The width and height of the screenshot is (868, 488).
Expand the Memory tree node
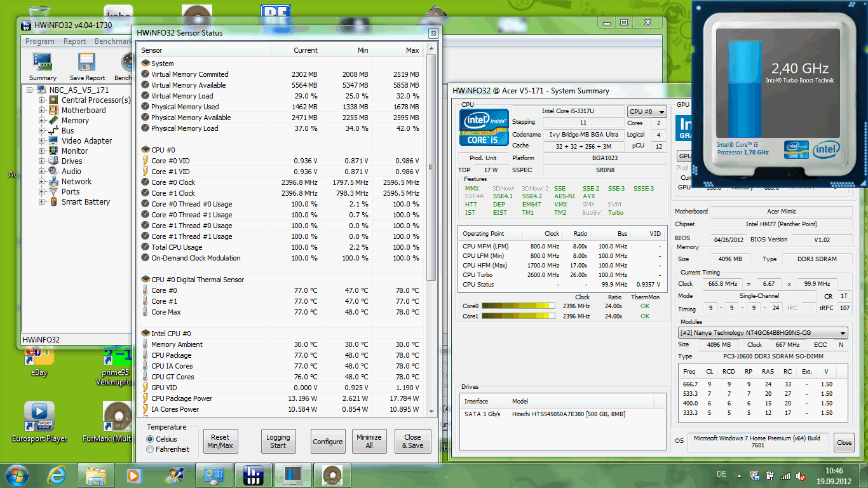42,121
